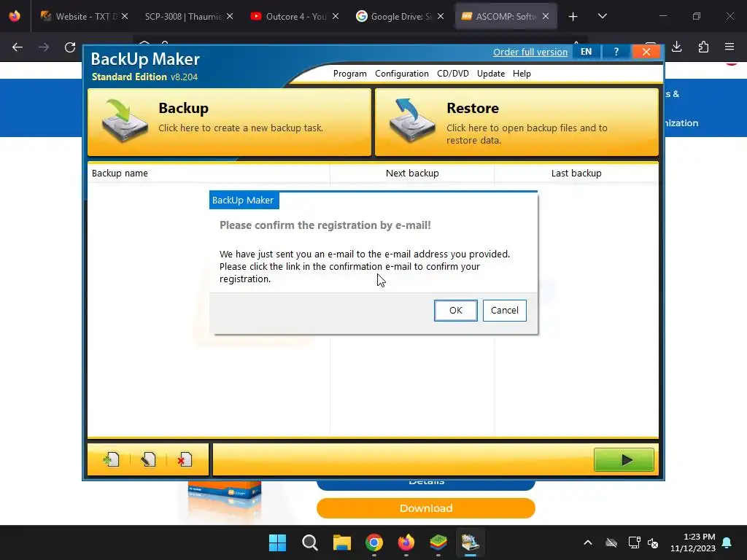
Task: Open Firefox from the taskbar
Action: click(406, 542)
